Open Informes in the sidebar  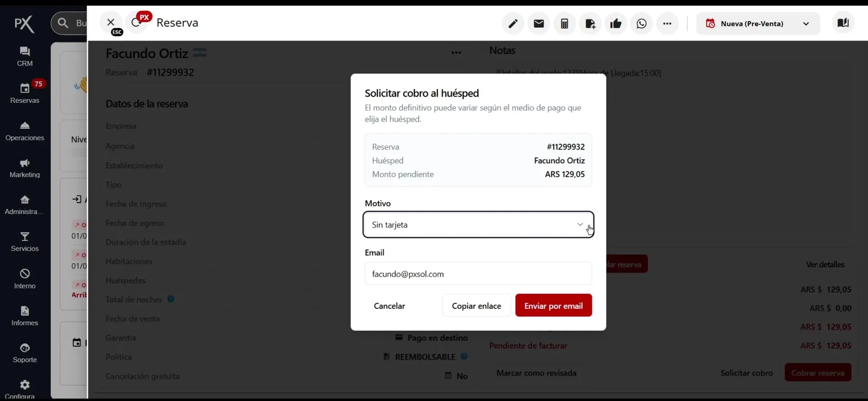[24, 316]
